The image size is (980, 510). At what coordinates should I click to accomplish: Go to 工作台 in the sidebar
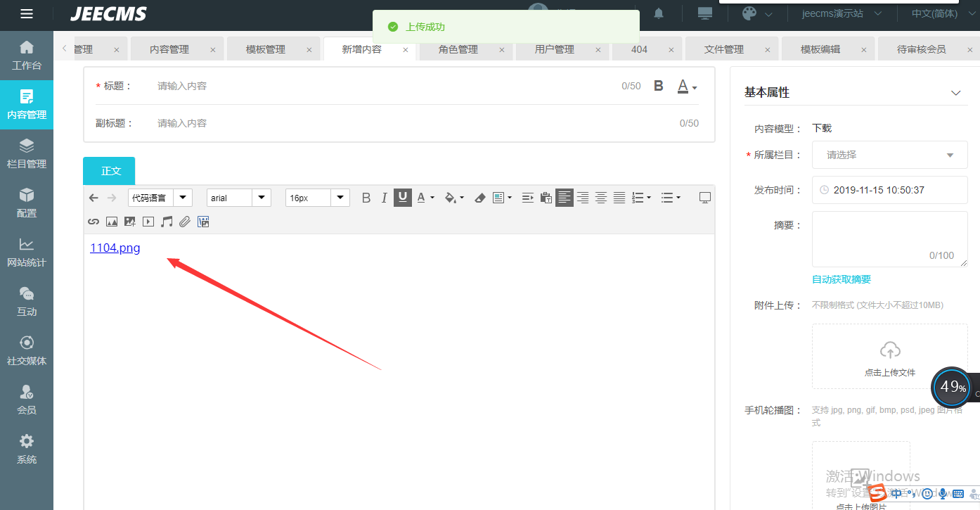27,56
